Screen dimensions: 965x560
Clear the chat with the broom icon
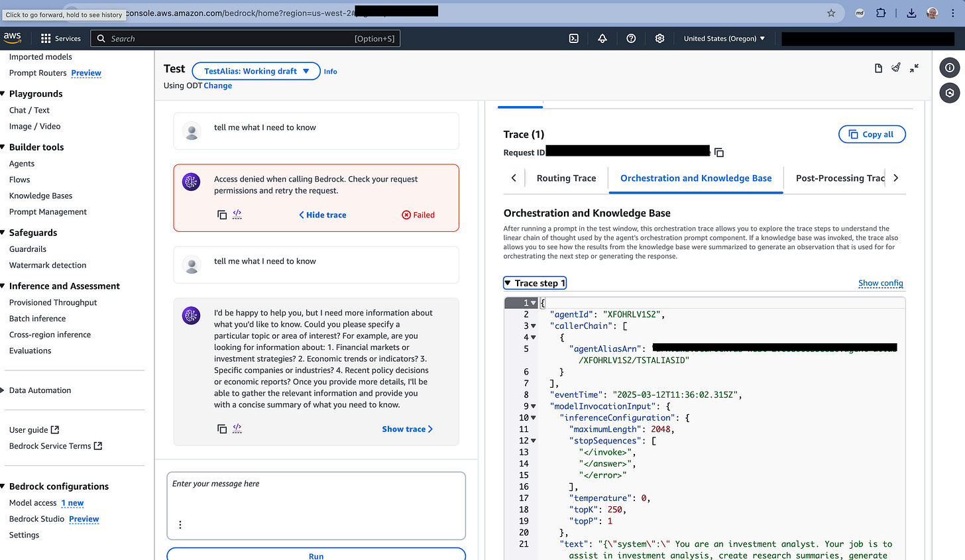click(x=896, y=68)
